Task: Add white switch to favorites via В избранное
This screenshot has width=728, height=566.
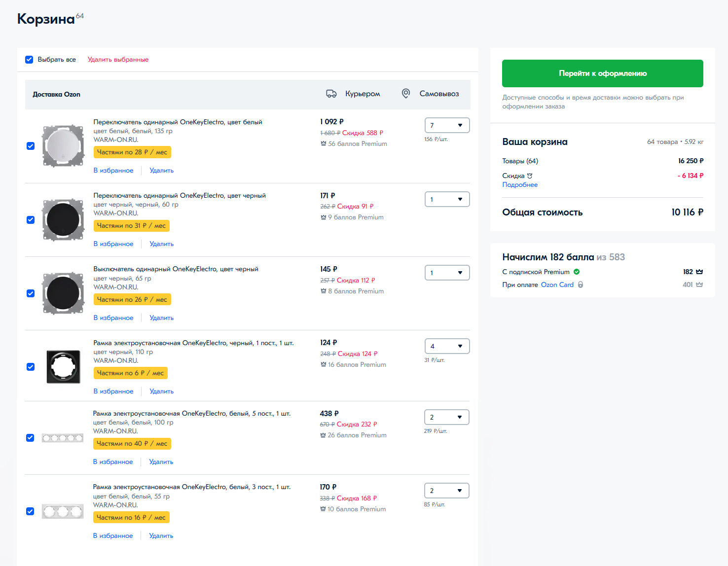Action: point(113,171)
